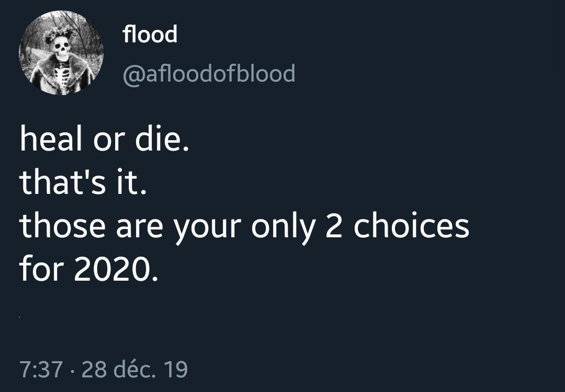Tap the tweet line "that's it."

tap(82, 183)
